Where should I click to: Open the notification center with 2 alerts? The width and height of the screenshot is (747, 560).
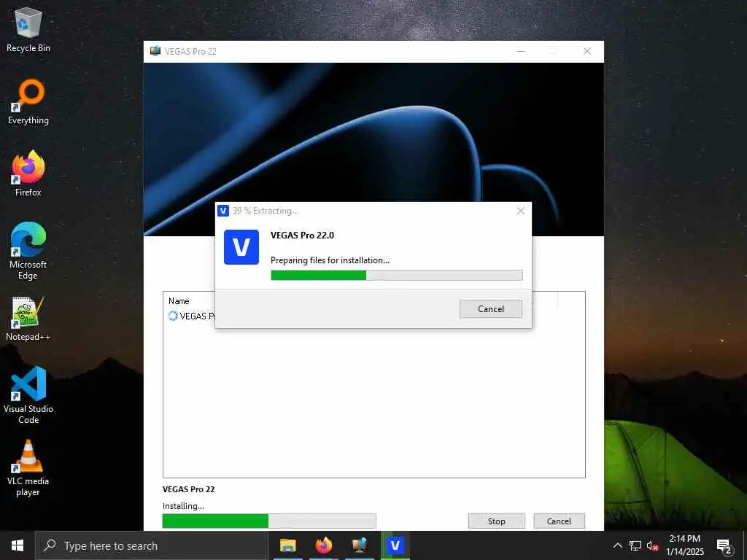[724, 545]
